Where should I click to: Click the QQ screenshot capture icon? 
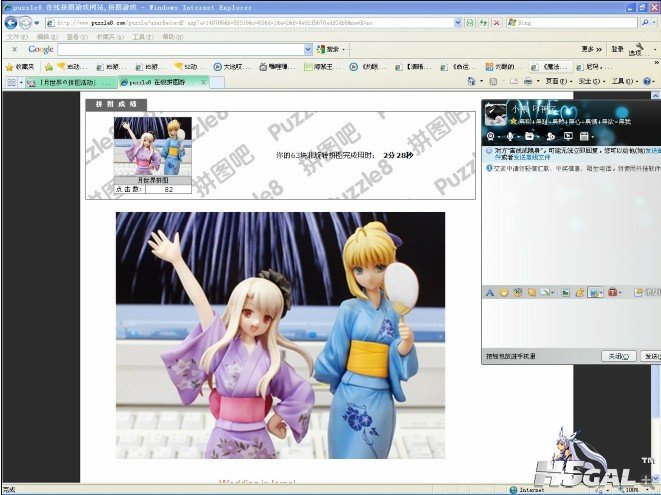(594, 292)
